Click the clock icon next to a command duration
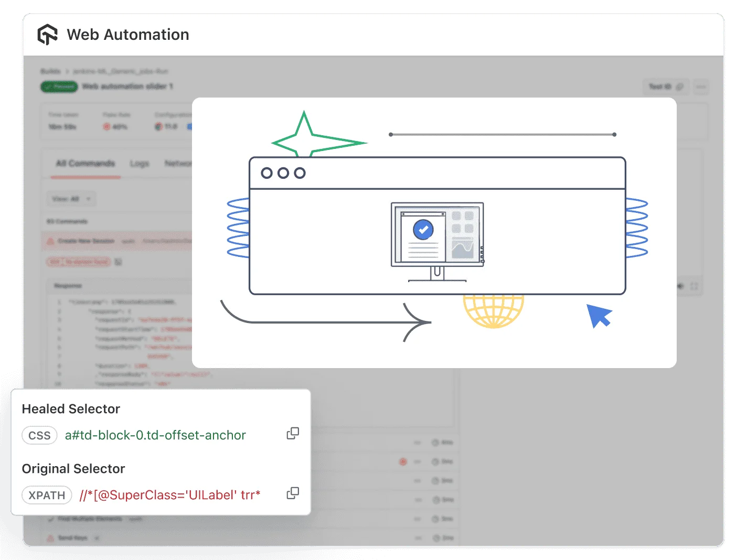 [434, 442]
